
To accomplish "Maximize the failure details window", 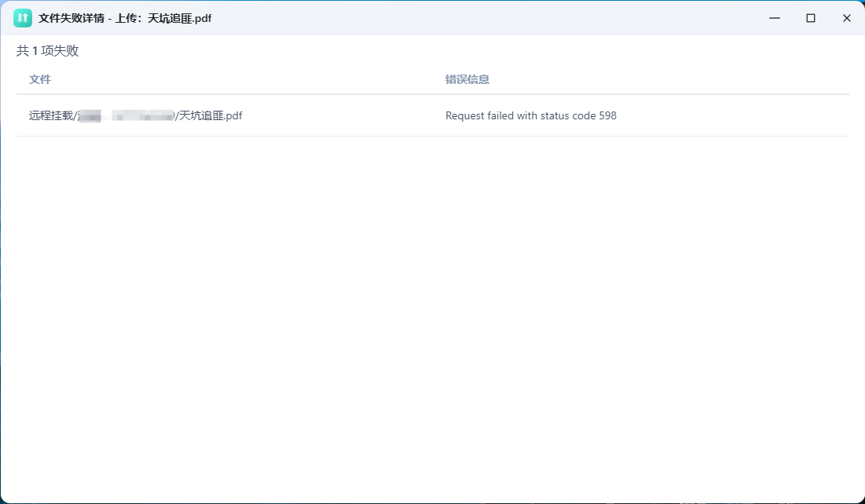I will coord(810,17).
